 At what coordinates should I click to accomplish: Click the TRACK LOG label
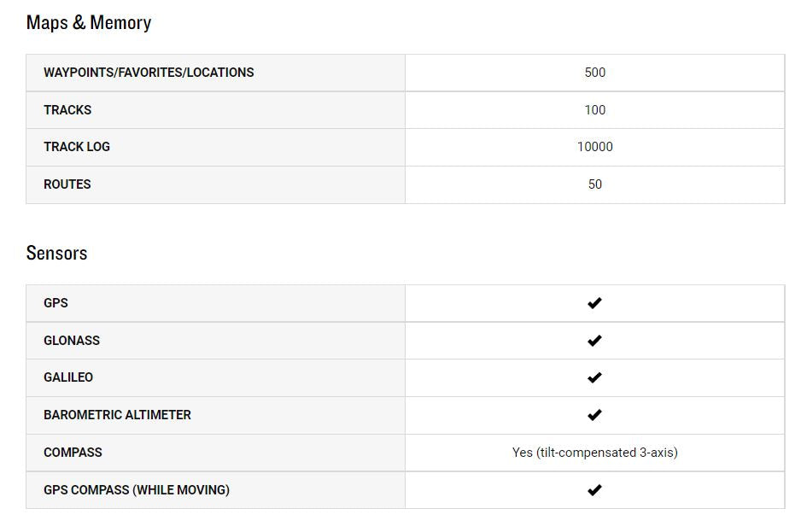click(77, 147)
